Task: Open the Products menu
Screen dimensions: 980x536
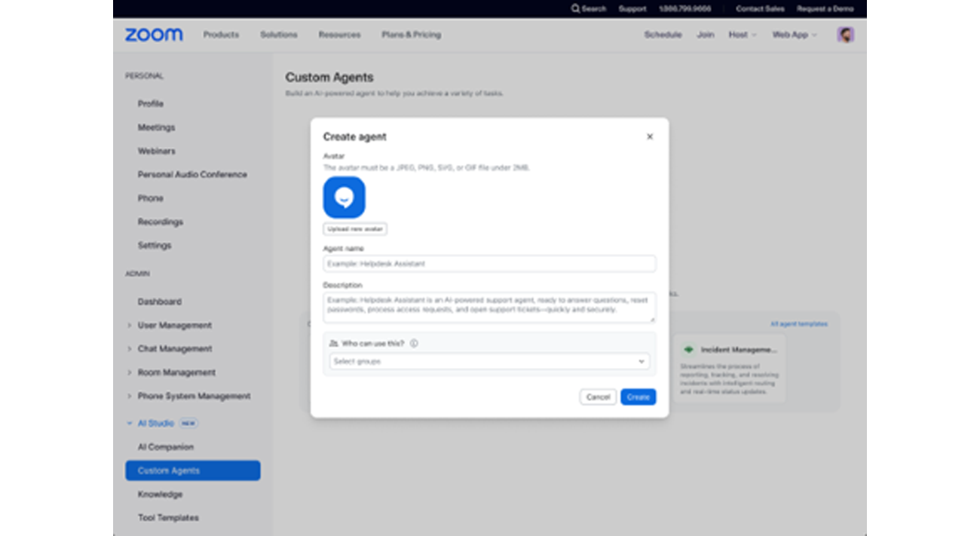Action: tap(221, 35)
